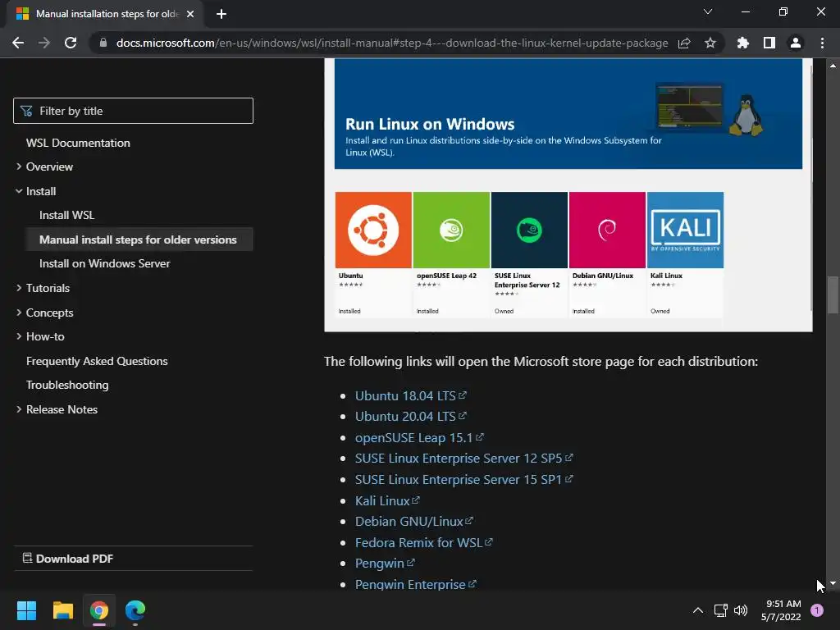The height and width of the screenshot is (630, 840).
Task: Toggle the Chrome side panel
Action: [x=769, y=43]
